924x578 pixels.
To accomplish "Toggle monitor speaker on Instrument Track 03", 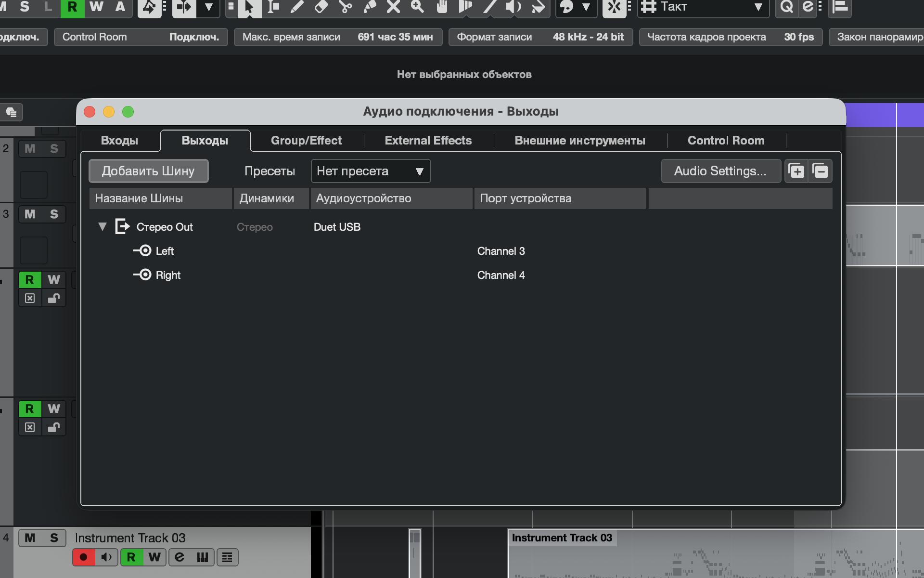I will [x=106, y=557].
